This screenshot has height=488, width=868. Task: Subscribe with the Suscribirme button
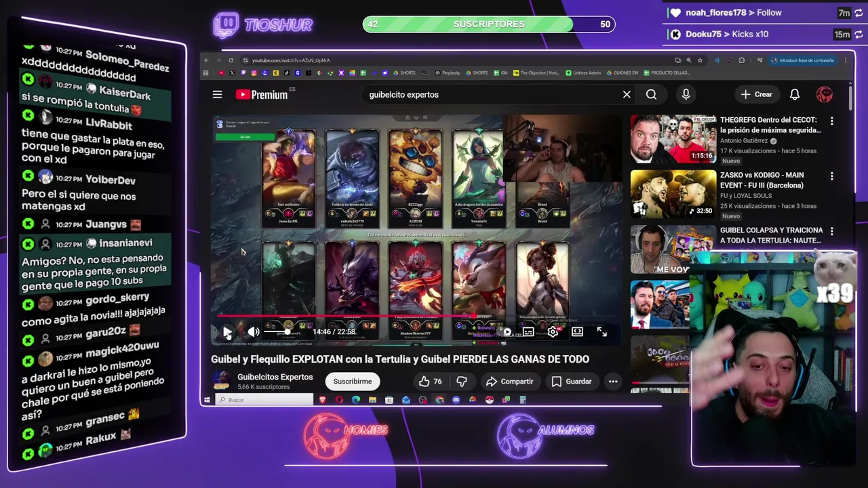tap(353, 382)
